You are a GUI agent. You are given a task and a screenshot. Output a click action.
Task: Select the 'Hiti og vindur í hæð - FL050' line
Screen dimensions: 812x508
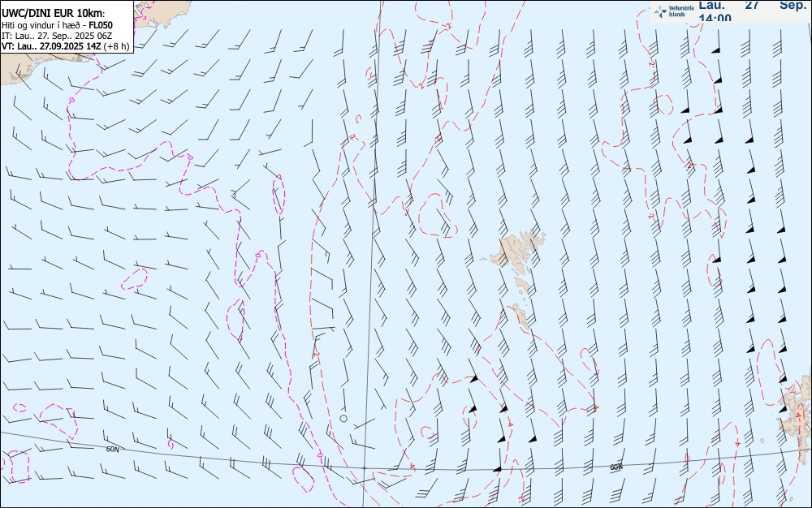(57, 25)
